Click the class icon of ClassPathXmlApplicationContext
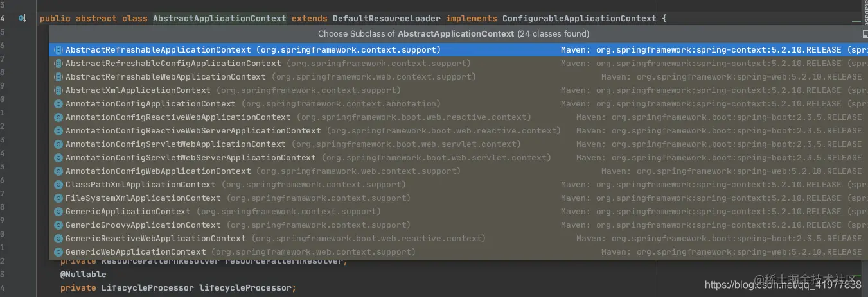The width and height of the screenshot is (868, 297). click(x=58, y=184)
